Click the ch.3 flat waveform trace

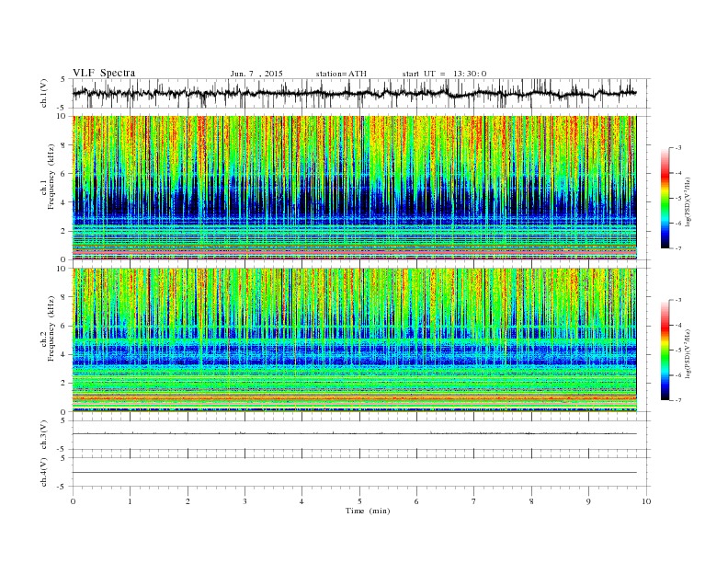[x=354, y=434]
